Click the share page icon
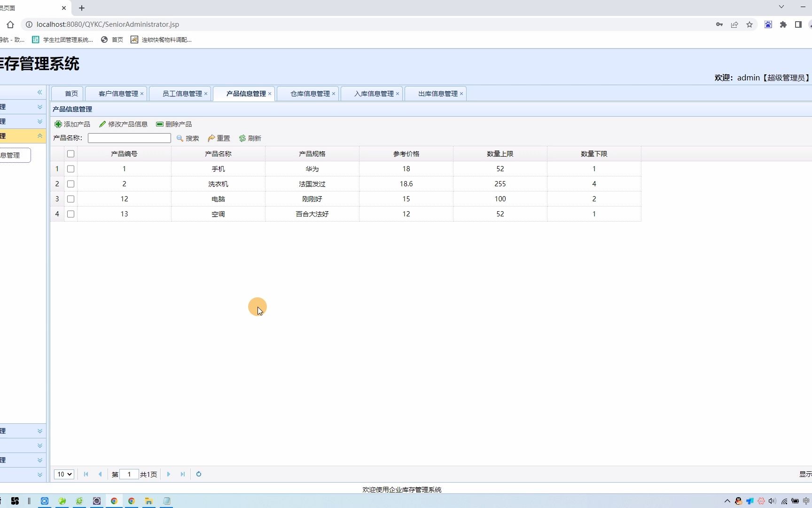 tap(734, 24)
